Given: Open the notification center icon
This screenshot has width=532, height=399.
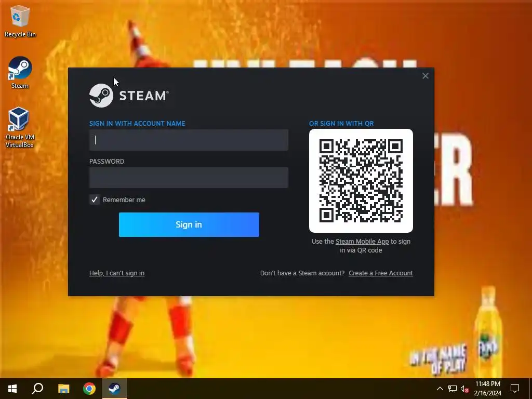Looking at the screenshot, I should (515, 389).
